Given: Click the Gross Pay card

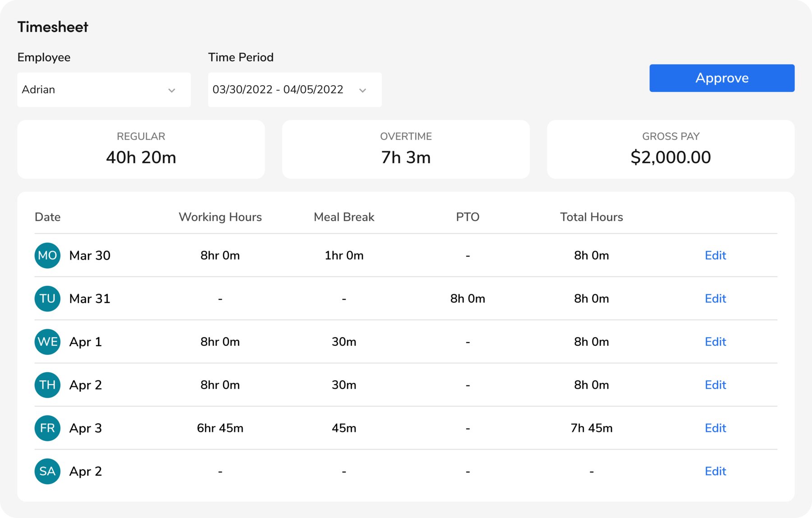Looking at the screenshot, I should coord(671,149).
